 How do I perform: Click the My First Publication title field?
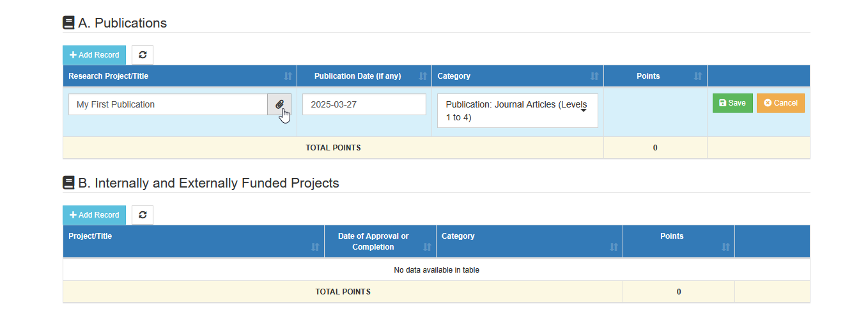(x=168, y=104)
